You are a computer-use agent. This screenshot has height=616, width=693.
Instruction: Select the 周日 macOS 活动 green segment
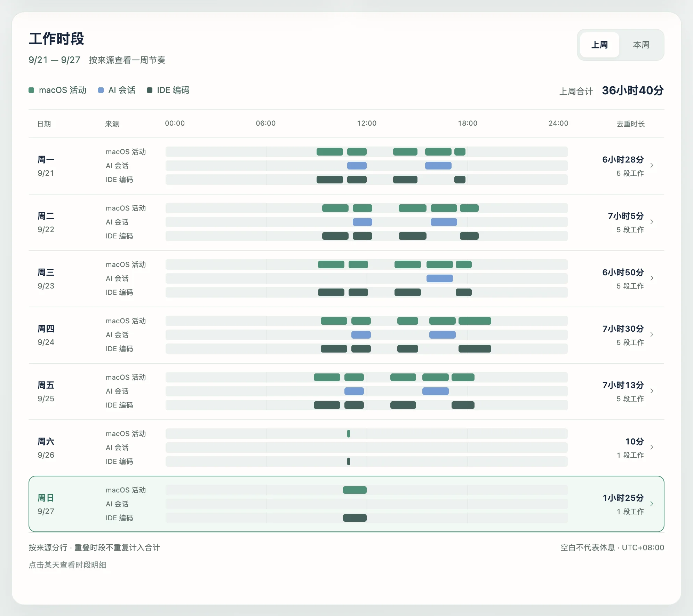pyautogui.click(x=355, y=490)
